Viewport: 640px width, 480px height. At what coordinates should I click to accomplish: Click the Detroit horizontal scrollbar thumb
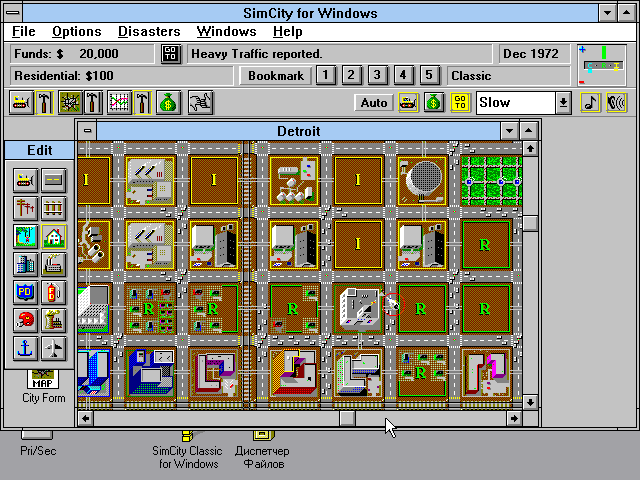pos(347,418)
